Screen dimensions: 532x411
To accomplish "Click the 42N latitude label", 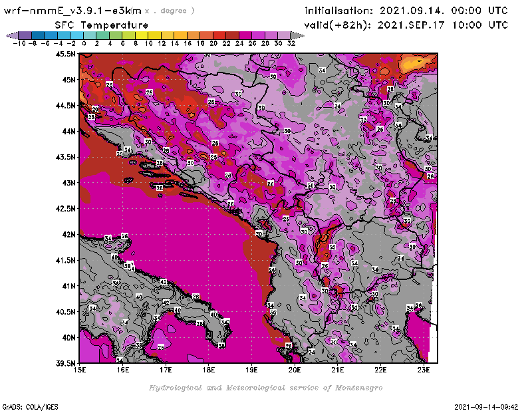I will [69, 235].
